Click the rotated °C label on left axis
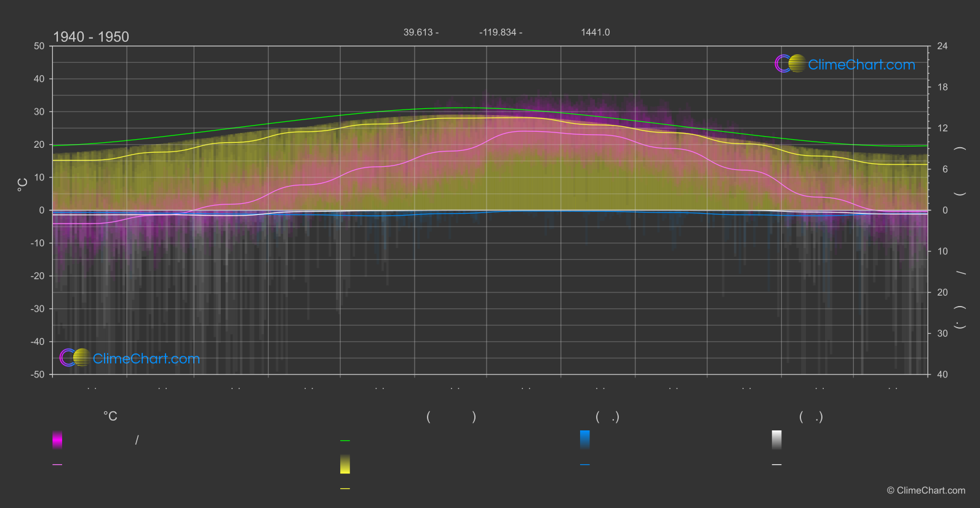The image size is (980, 508). (x=23, y=185)
